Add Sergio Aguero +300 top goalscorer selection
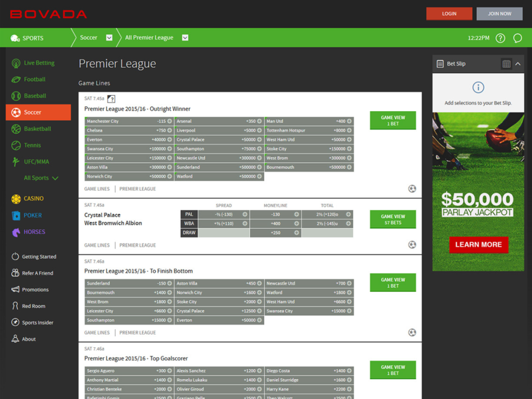Image resolution: width=532 pixels, height=399 pixels. [x=129, y=371]
